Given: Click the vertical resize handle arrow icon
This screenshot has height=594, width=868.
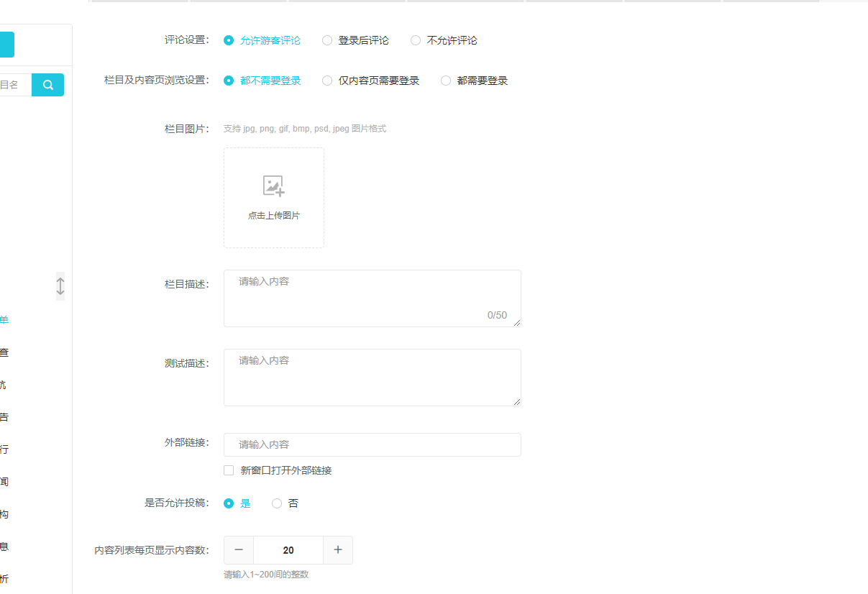Looking at the screenshot, I should [x=60, y=286].
